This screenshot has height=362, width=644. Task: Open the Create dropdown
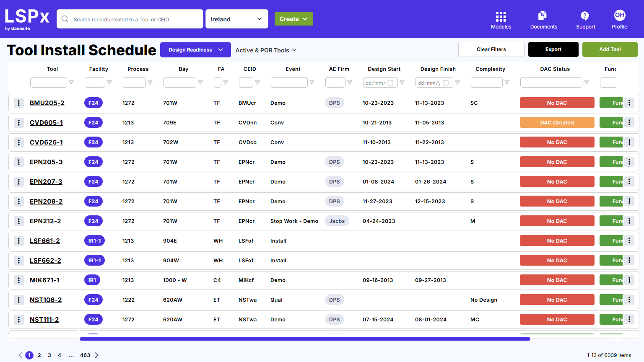[x=293, y=19]
